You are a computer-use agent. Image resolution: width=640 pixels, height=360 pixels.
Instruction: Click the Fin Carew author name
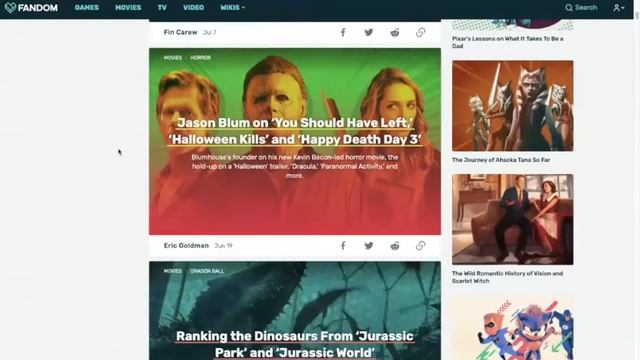tap(180, 32)
